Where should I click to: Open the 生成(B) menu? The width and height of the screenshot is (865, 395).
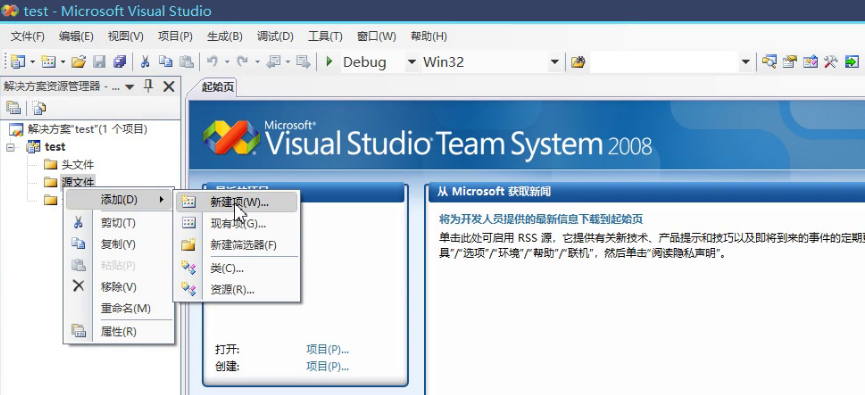225,36
